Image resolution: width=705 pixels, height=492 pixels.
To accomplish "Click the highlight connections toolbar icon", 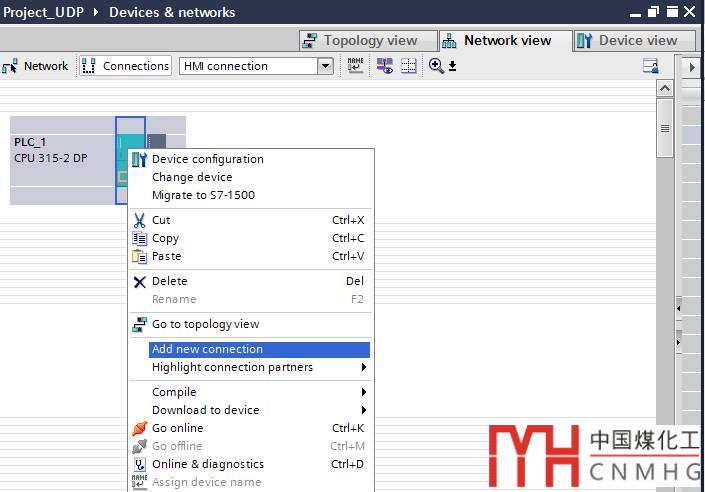I will pos(384,66).
